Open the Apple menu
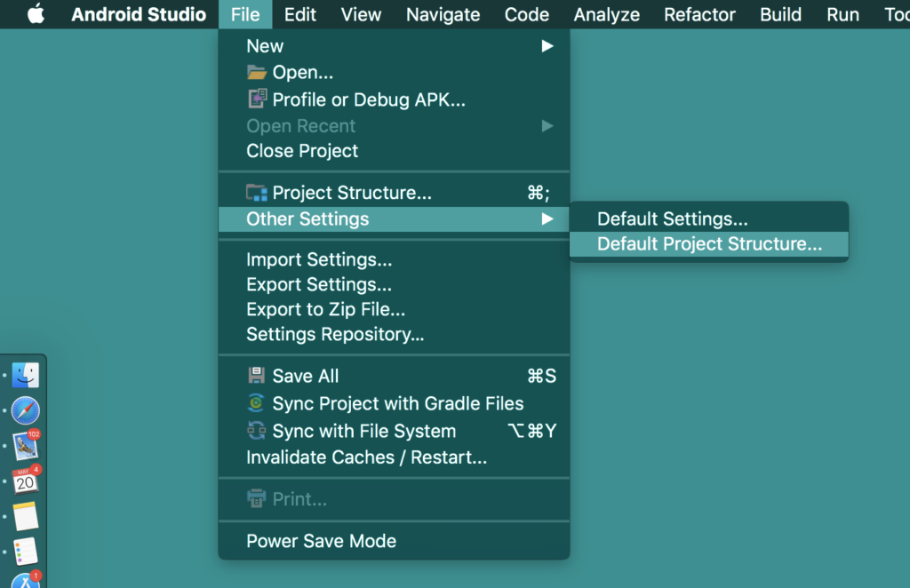The height and width of the screenshot is (588, 910). (x=36, y=14)
